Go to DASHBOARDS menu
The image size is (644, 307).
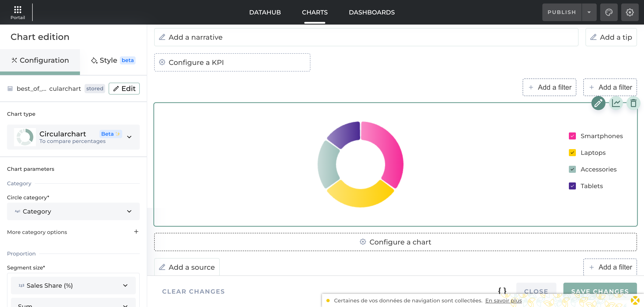tap(372, 12)
